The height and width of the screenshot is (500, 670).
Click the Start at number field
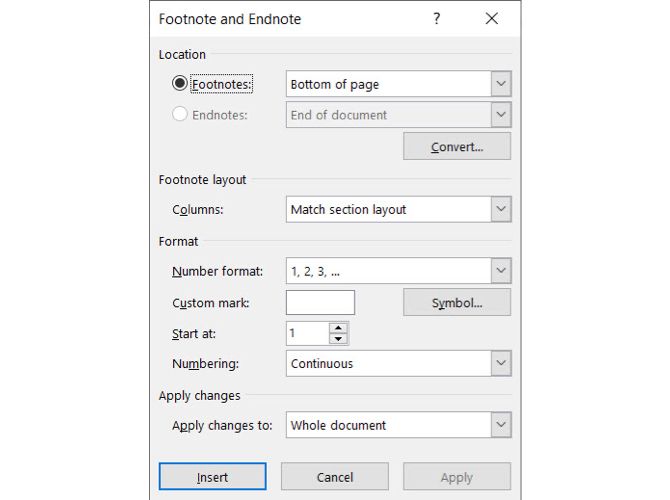307,333
